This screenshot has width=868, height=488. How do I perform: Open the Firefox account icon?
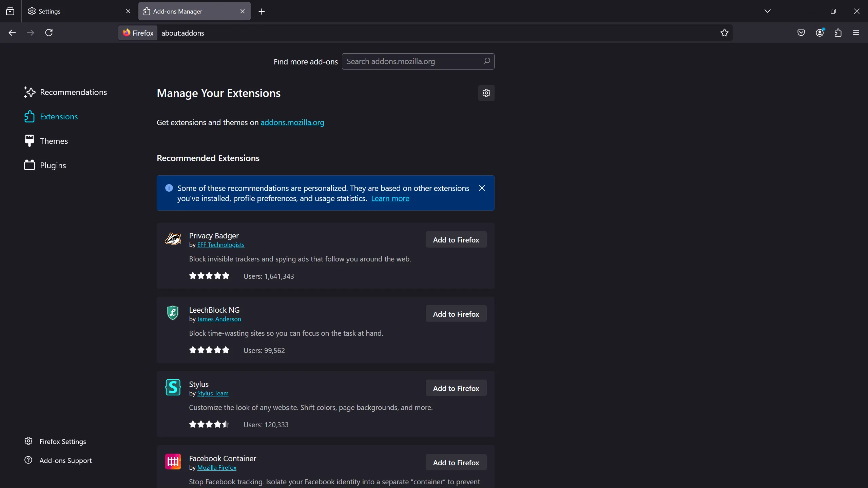click(820, 33)
